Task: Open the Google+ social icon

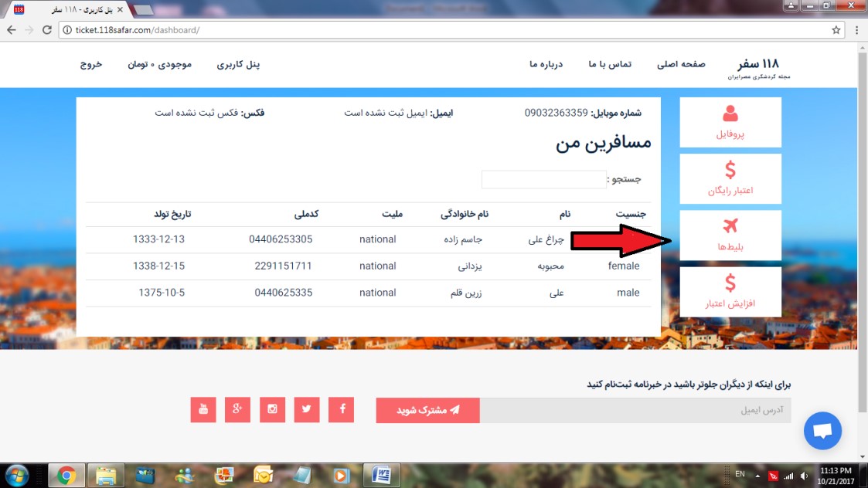Action: coord(237,410)
